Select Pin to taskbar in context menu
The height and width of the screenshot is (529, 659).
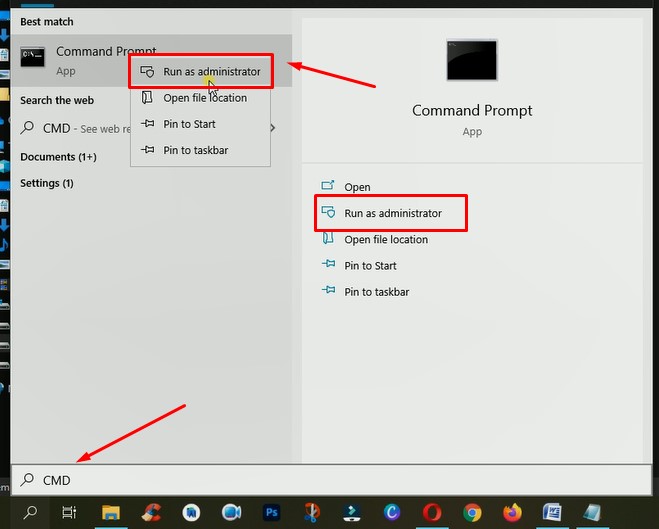(200, 150)
